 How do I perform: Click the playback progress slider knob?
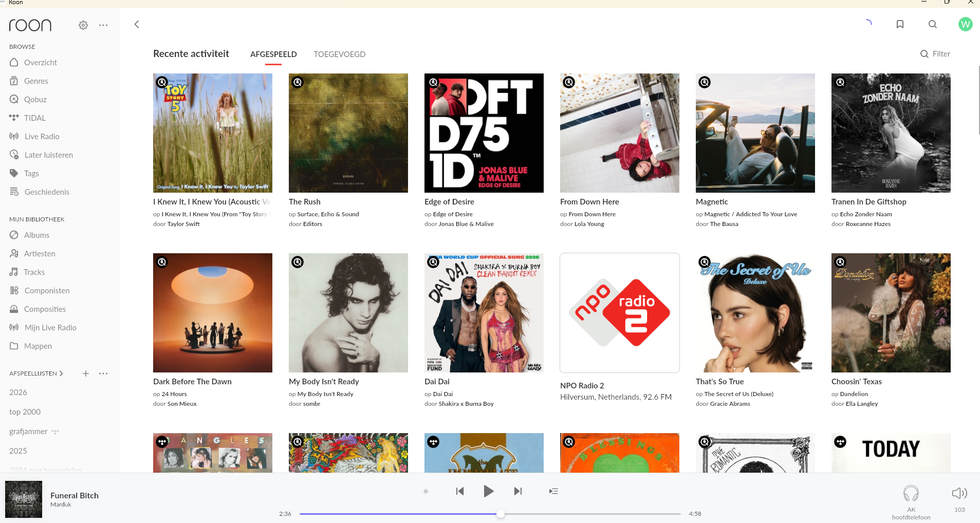501,514
